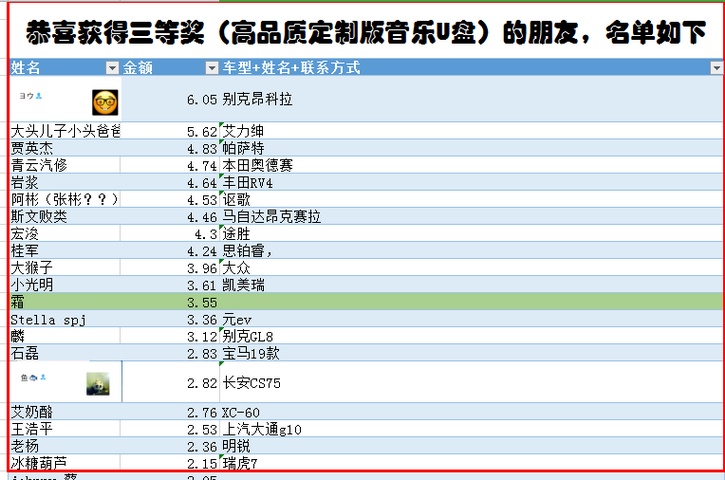Select the amount cell 2.82
The height and width of the screenshot is (480, 725).
click(170, 382)
